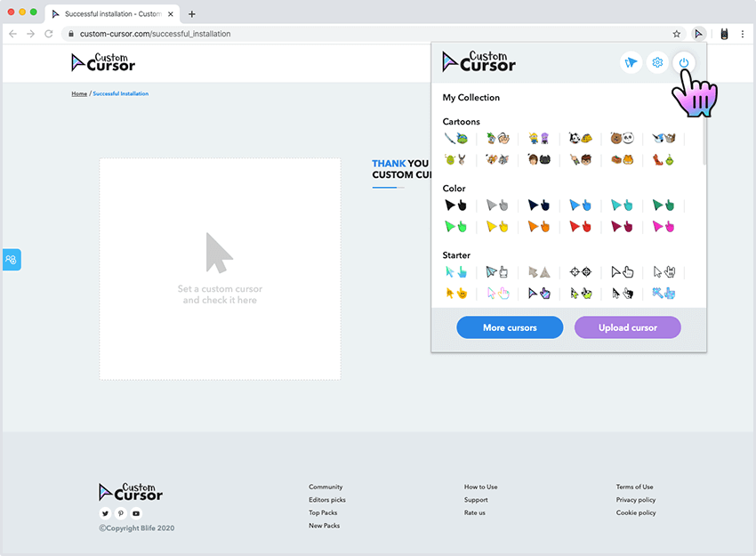This screenshot has width=756, height=556.
Task: Choose the turquoise color cursor
Action: (x=622, y=205)
